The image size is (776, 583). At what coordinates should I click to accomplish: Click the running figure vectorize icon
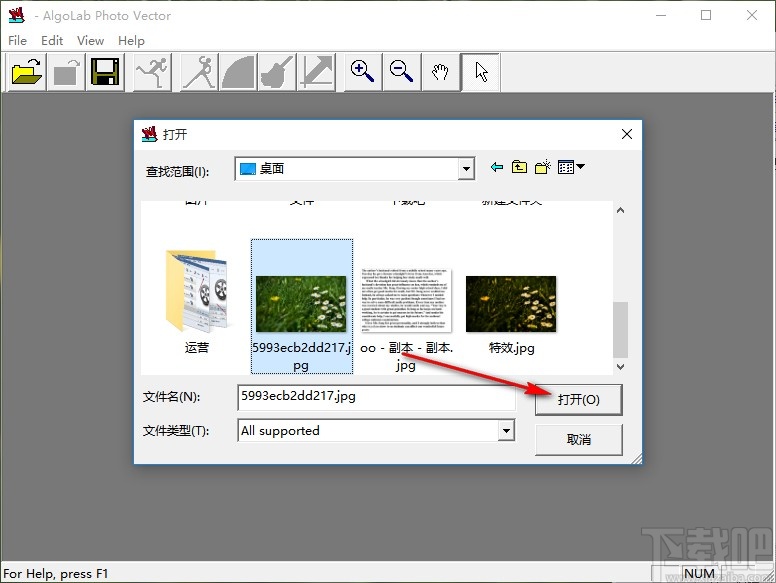(153, 72)
